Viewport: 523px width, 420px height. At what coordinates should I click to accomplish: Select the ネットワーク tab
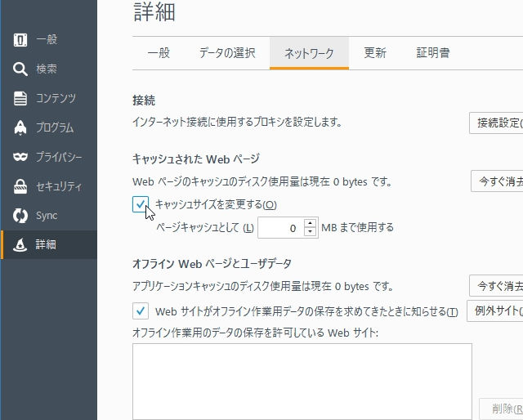coord(309,53)
